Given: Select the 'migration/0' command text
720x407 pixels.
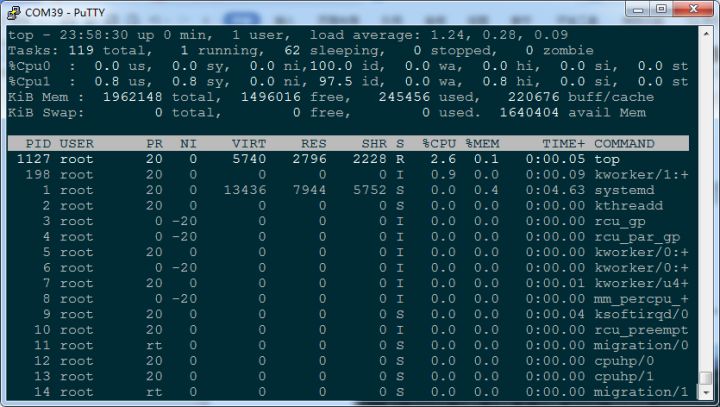Looking at the screenshot, I should (x=641, y=345).
